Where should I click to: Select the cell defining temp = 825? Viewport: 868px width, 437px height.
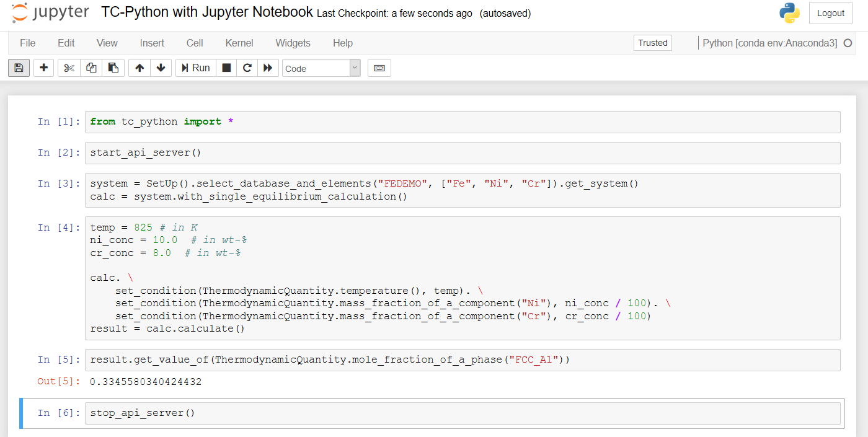463,278
